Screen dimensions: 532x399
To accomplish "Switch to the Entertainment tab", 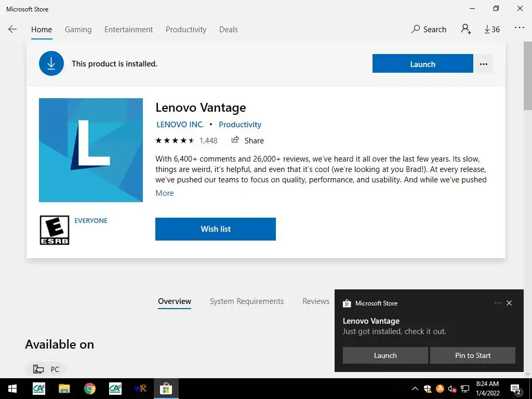I will tap(129, 30).
